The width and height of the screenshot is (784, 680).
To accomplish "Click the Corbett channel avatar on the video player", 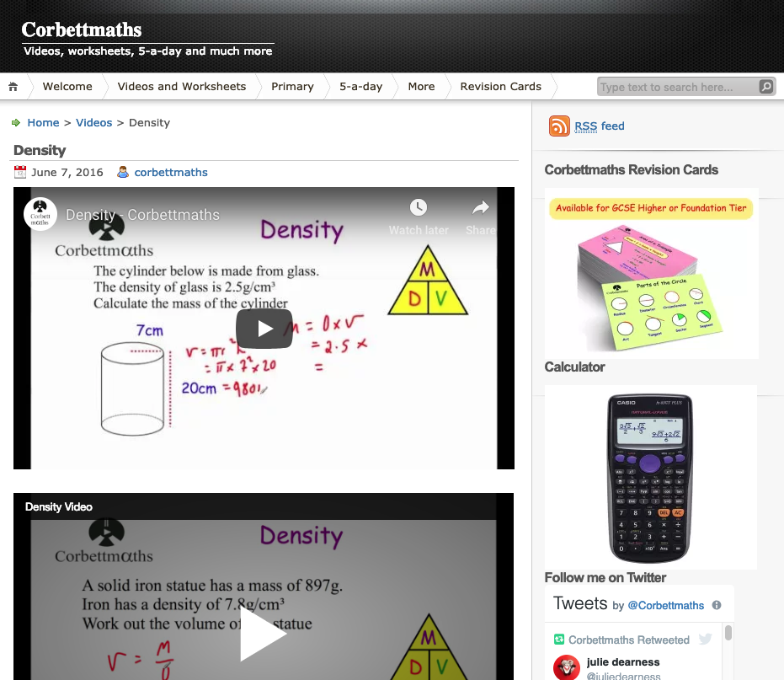I will 40,213.
